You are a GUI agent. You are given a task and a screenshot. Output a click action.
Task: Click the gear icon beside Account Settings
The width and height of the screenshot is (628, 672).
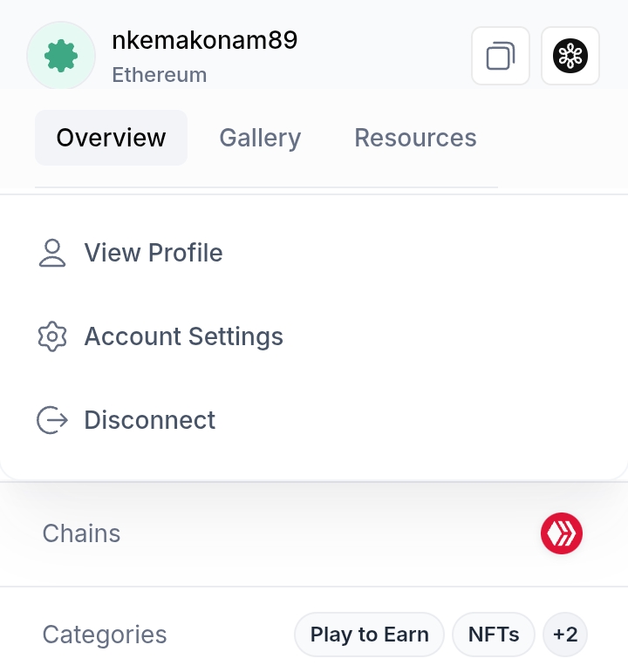pyautogui.click(x=52, y=336)
